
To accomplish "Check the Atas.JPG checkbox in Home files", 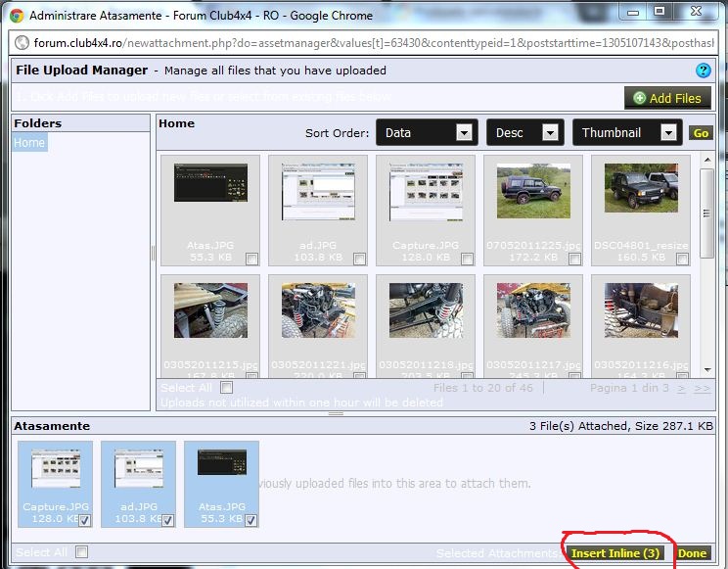I will tap(251, 259).
